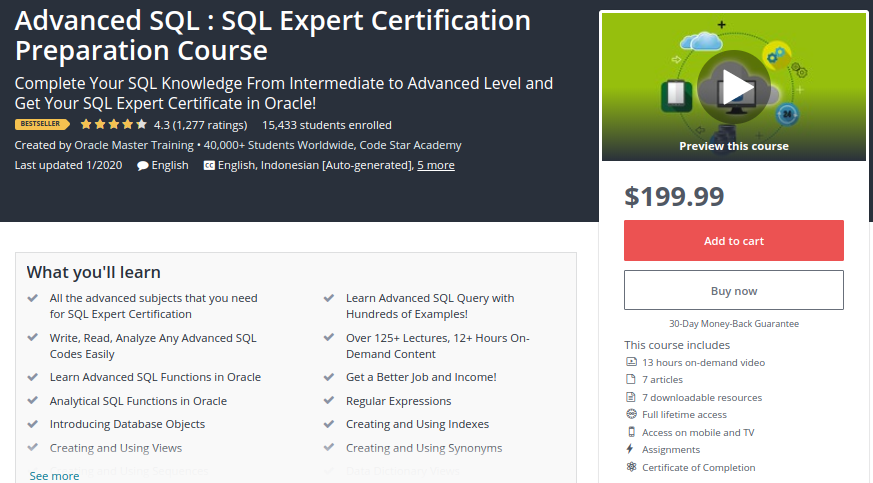Click the speech bubble language icon
This screenshot has height=483, width=873.
click(143, 165)
